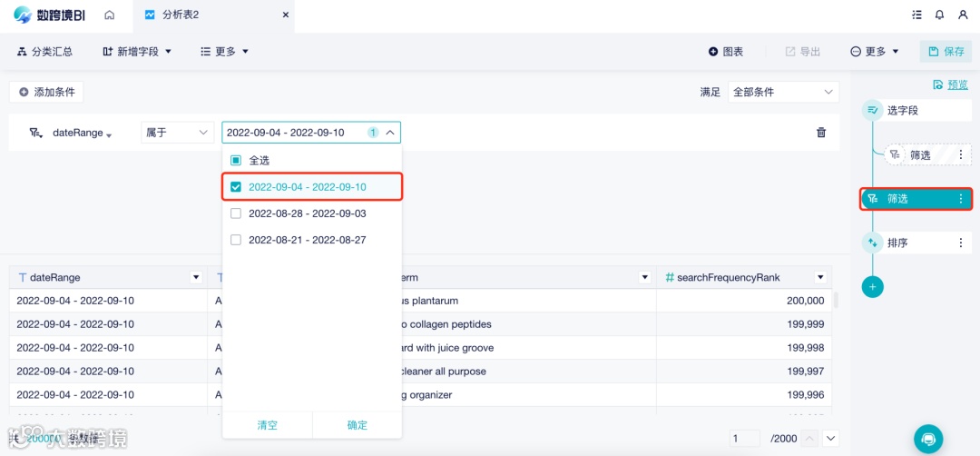Click the 图表 button
980x456 pixels.
(726, 52)
